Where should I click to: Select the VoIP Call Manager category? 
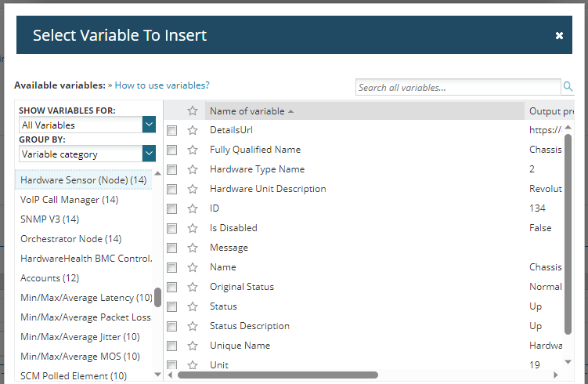pos(70,200)
